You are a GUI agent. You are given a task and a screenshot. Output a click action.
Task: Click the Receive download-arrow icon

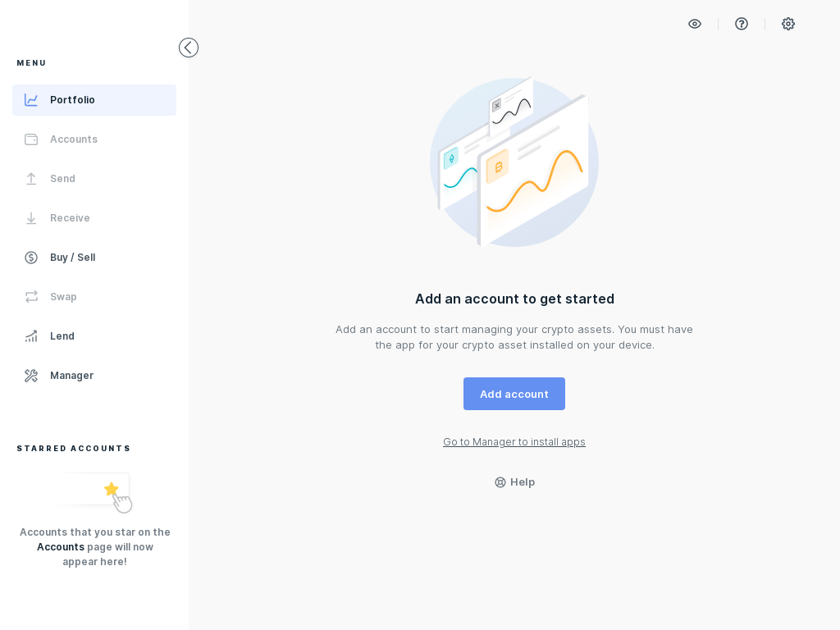point(31,217)
